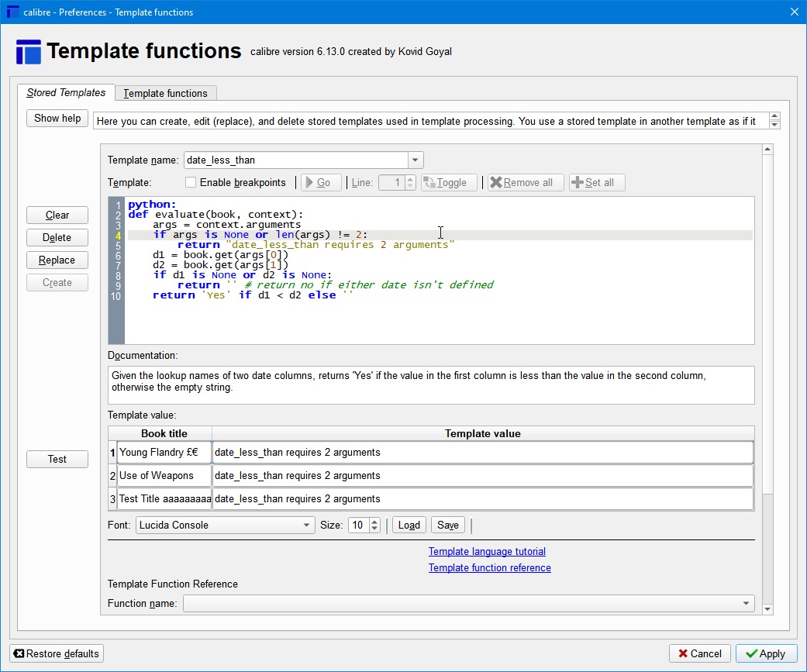The height and width of the screenshot is (672, 807).
Task: Click the Show help button
Action: coord(57,119)
